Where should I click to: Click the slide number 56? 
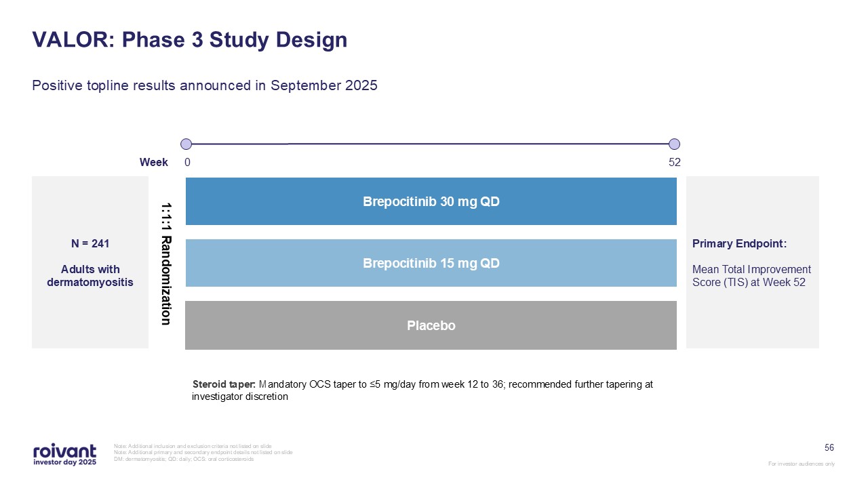tap(829, 447)
